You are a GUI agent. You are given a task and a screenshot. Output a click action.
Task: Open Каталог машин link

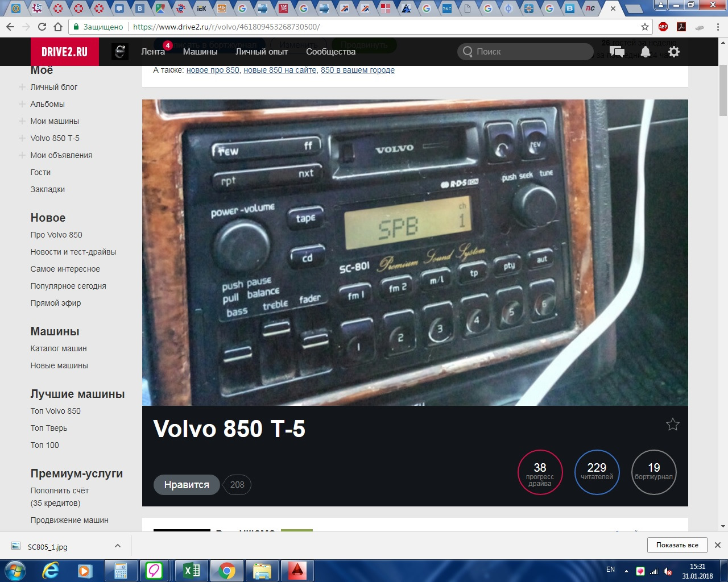[x=59, y=348]
